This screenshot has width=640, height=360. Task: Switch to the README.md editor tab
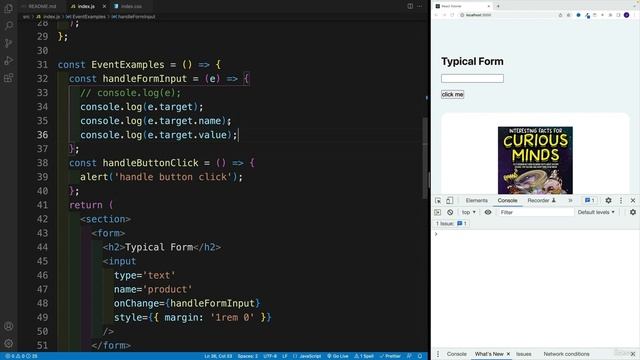(42, 7)
